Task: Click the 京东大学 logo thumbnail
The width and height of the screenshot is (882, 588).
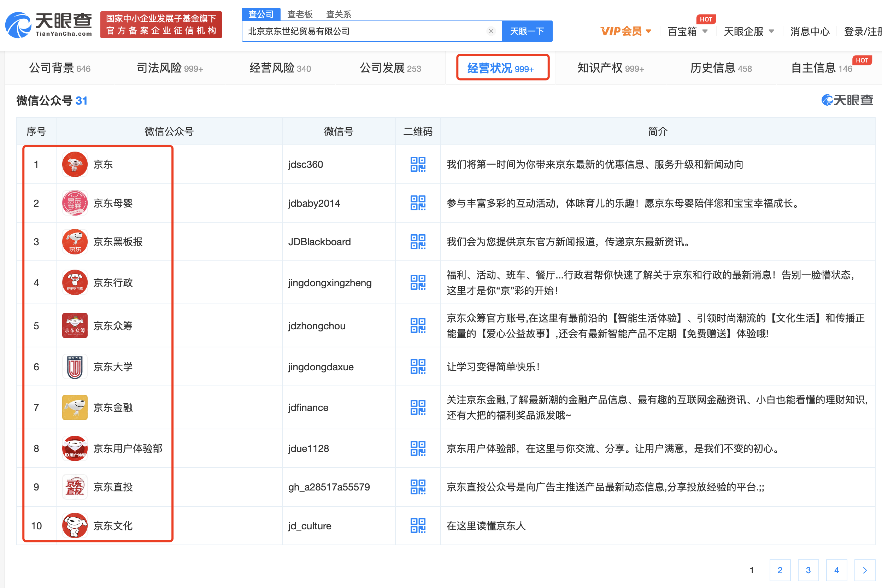Action: [x=75, y=366]
